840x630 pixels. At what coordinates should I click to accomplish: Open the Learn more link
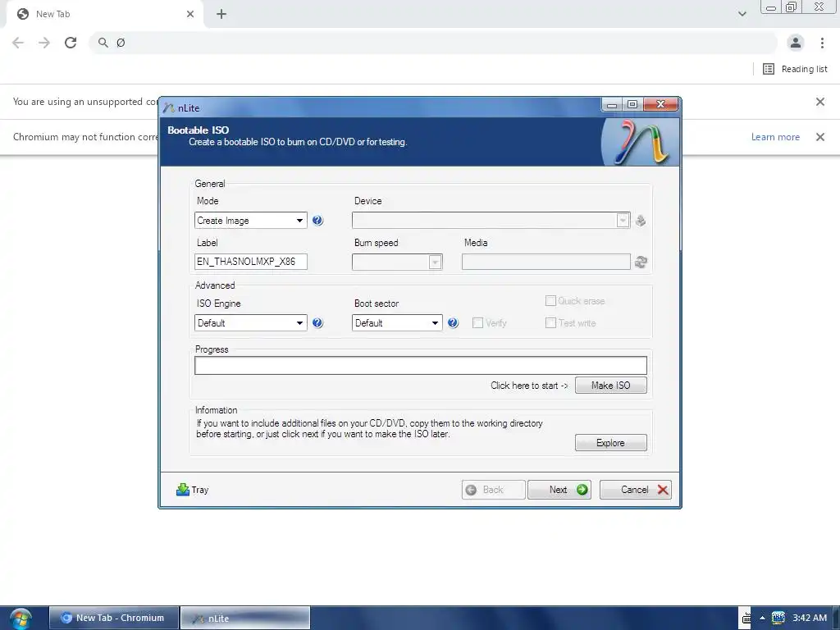click(775, 137)
